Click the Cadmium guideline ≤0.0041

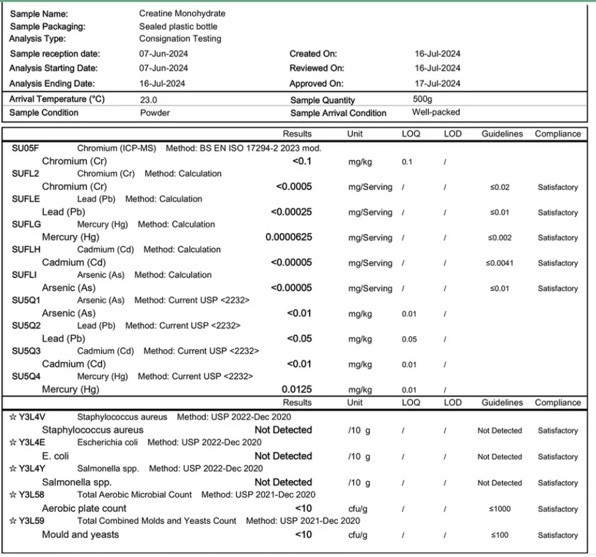coord(499,263)
